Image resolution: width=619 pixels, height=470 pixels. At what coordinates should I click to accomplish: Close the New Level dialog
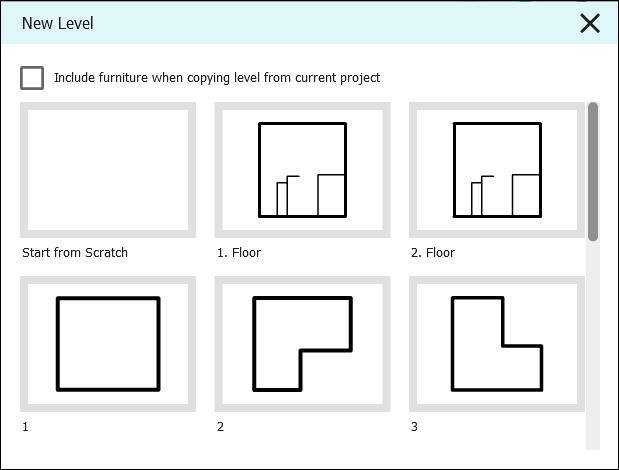click(x=590, y=23)
